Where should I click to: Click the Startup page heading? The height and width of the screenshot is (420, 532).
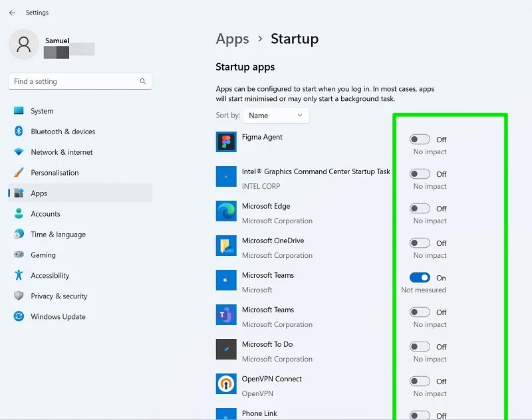pos(295,39)
